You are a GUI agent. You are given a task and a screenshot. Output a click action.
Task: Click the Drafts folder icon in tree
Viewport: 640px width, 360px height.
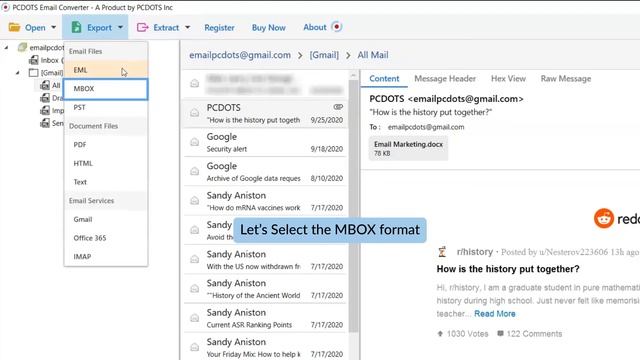coord(45,98)
